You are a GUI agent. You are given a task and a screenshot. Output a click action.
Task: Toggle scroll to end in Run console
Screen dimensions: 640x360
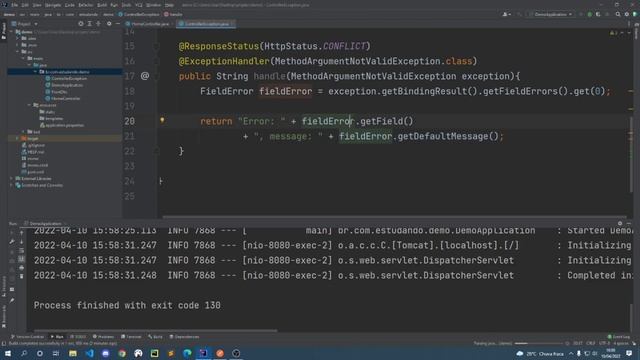click(22, 259)
